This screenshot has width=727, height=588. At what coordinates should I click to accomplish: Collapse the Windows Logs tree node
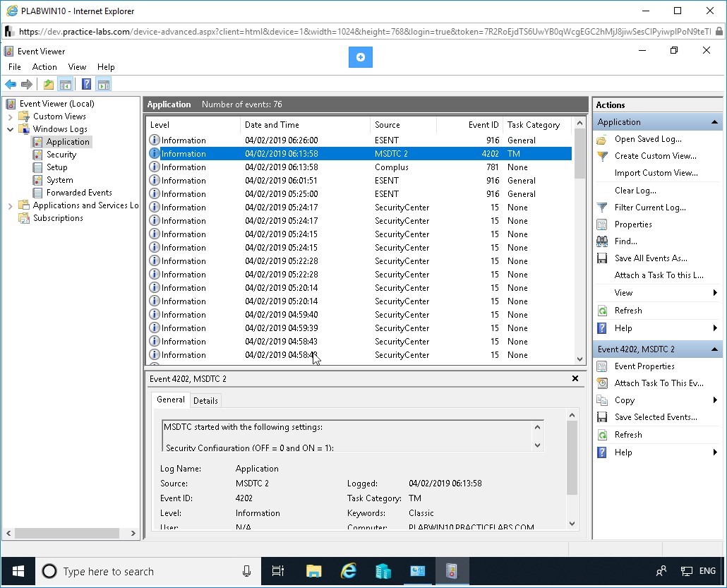pyautogui.click(x=10, y=129)
